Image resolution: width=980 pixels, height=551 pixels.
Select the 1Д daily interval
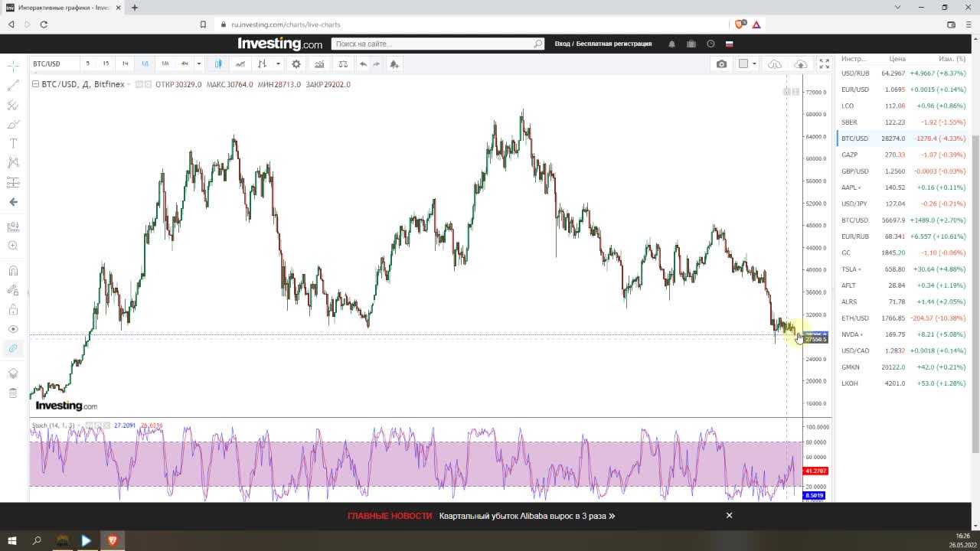point(145,64)
